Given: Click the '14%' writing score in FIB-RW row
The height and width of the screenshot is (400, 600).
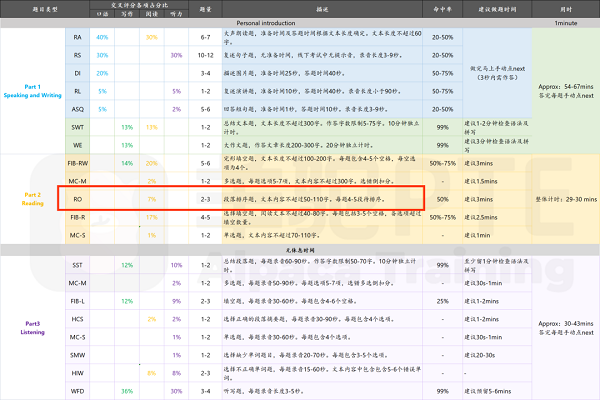Looking at the screenshot, I should [x=127, y=163].
